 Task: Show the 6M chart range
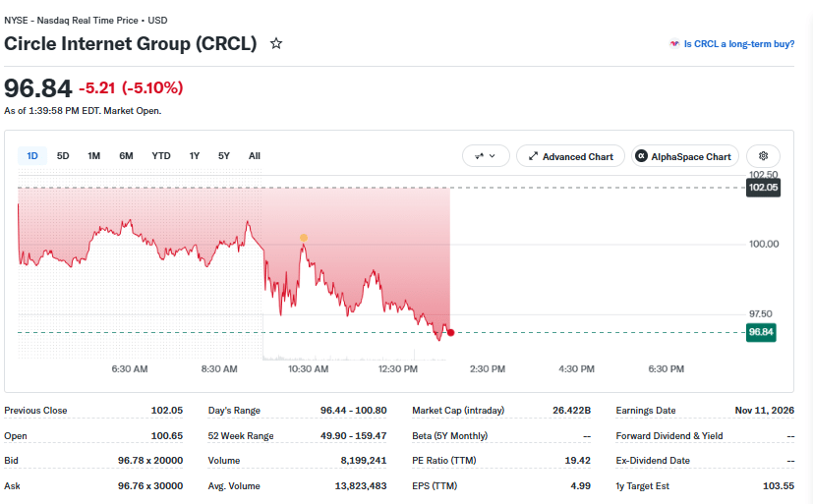click(x=126, y=156)
